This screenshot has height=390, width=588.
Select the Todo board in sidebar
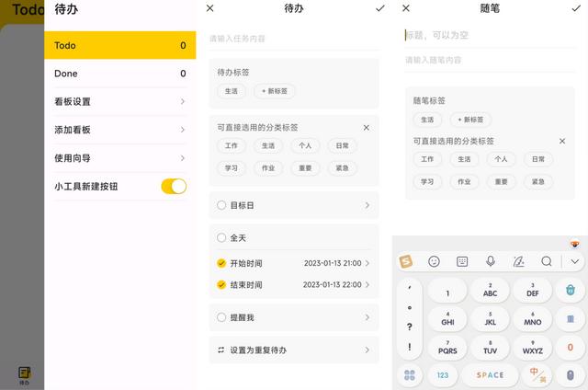[x=120, y=45]
